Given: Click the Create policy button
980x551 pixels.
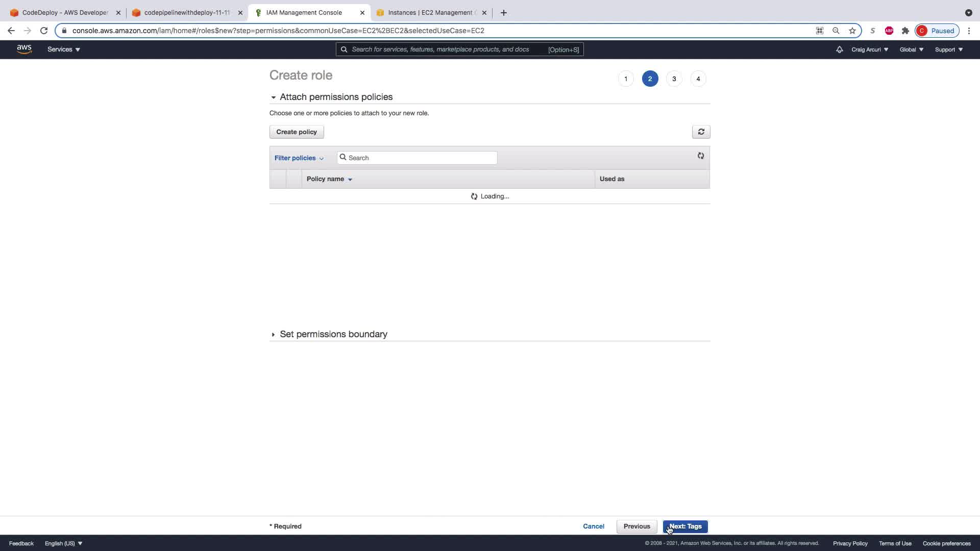Looking at the screenshot, I should 296,132.
